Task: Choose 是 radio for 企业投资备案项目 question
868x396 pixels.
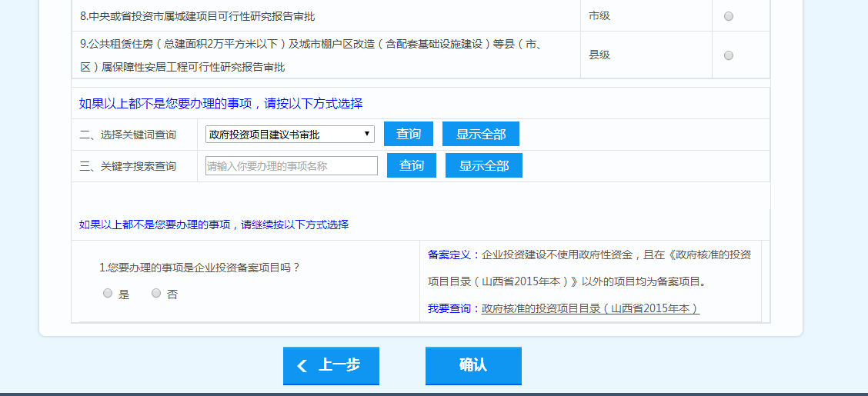Action: pyautogui.click(x=108, y=293)
